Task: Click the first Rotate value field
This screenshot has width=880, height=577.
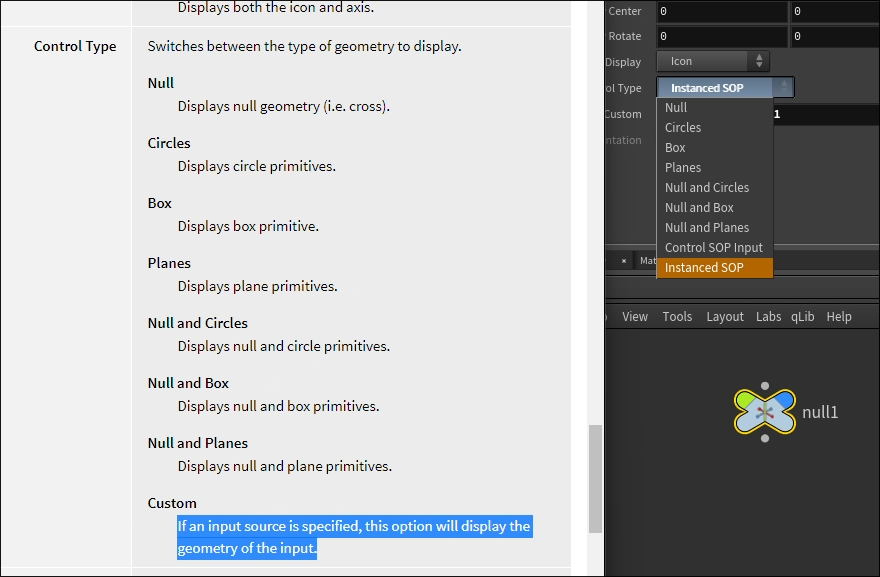Action: click(722, 36)
